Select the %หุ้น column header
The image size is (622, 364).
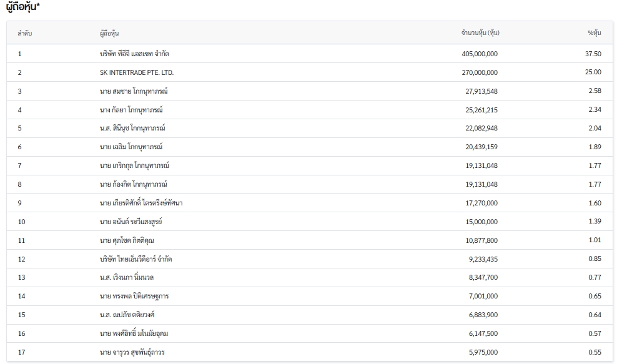pos(594,32)
